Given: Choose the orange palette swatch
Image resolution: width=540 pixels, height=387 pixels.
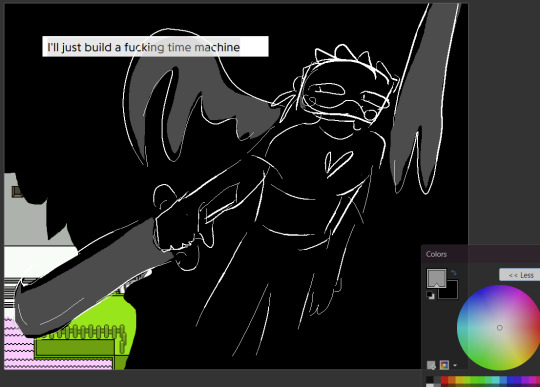Looking at the screenshot, I should (452, 380).
